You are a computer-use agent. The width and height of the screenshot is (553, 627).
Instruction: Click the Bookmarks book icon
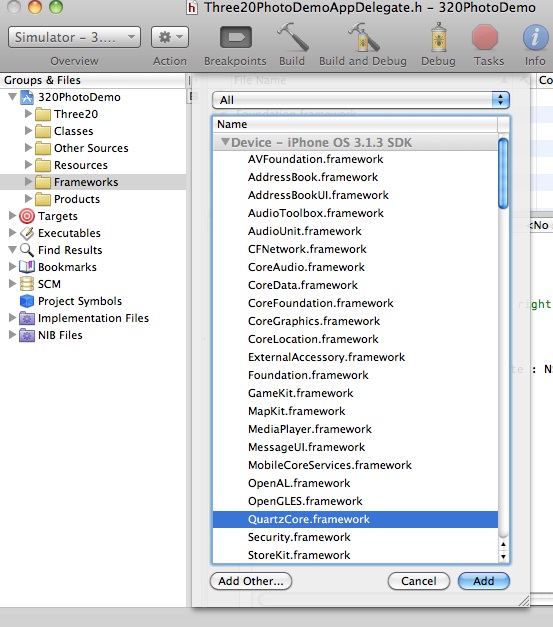(27, 267)
